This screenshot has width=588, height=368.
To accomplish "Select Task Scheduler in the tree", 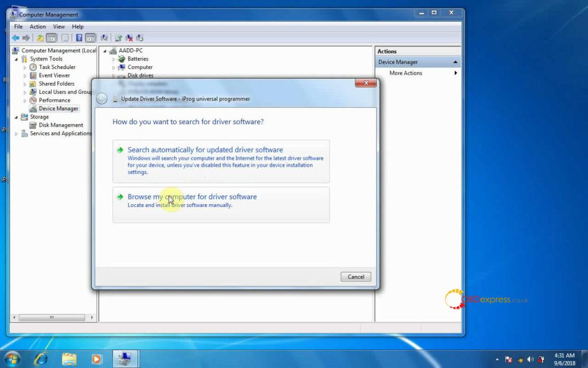I will (x=57, y=67).
